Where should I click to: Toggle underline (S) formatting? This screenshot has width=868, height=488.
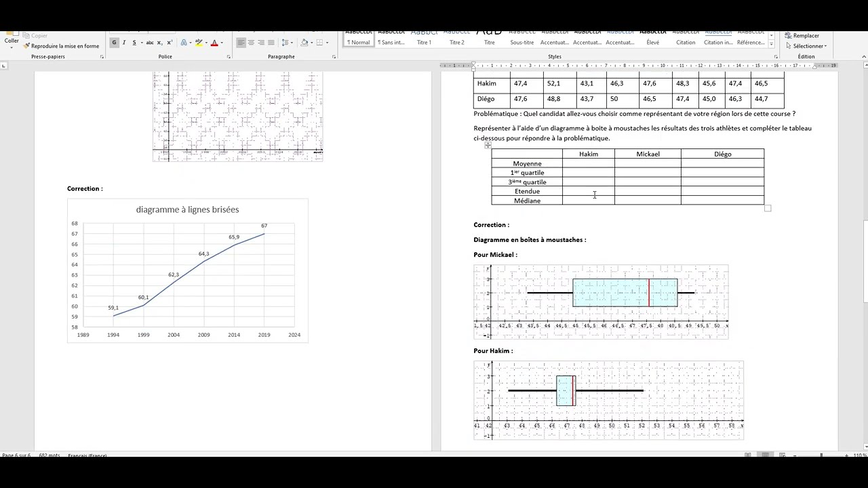[x=134, y=43]
